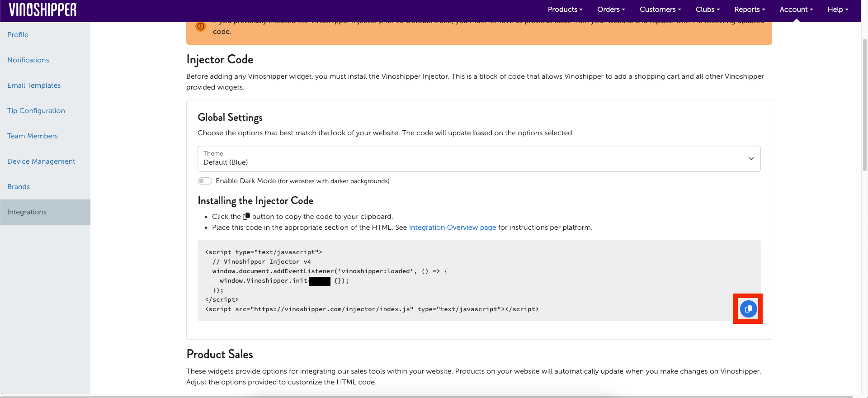Click the Global Settings heading
This screenshot has width=868, height=398.
tap(230, 118)
